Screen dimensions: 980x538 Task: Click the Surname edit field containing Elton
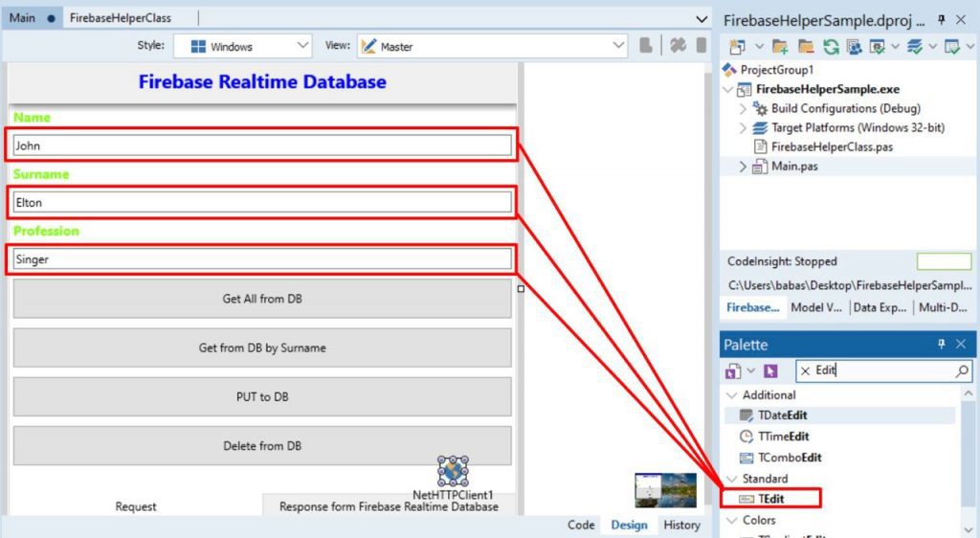262,202
